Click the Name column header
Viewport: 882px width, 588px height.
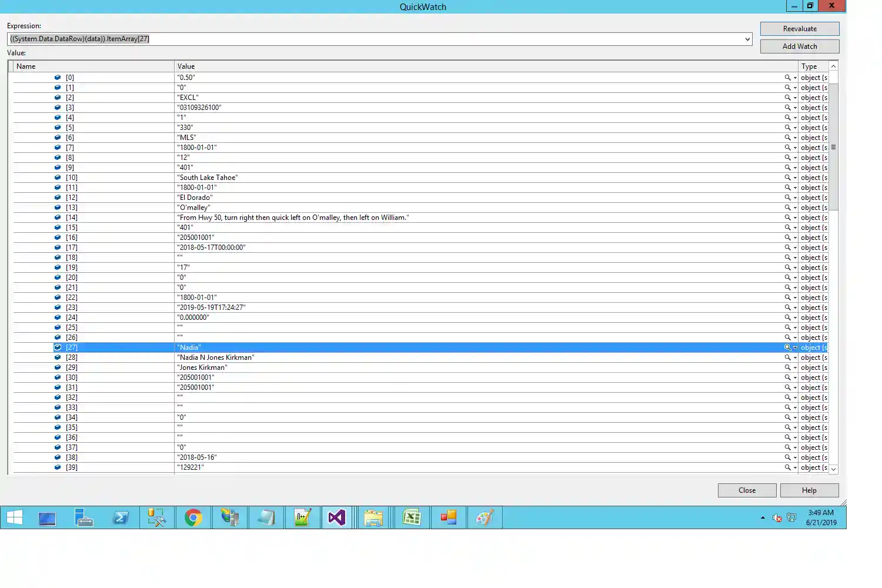94,66
